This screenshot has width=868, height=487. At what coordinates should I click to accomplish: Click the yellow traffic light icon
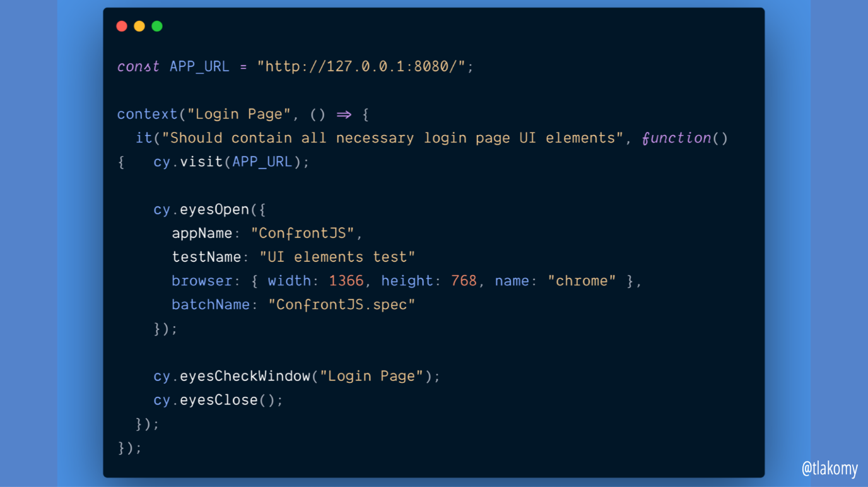click(x=139, y=26)
